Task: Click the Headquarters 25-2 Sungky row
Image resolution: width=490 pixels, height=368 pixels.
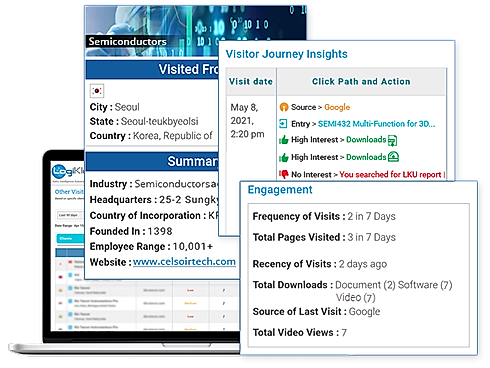Action: 154,200
